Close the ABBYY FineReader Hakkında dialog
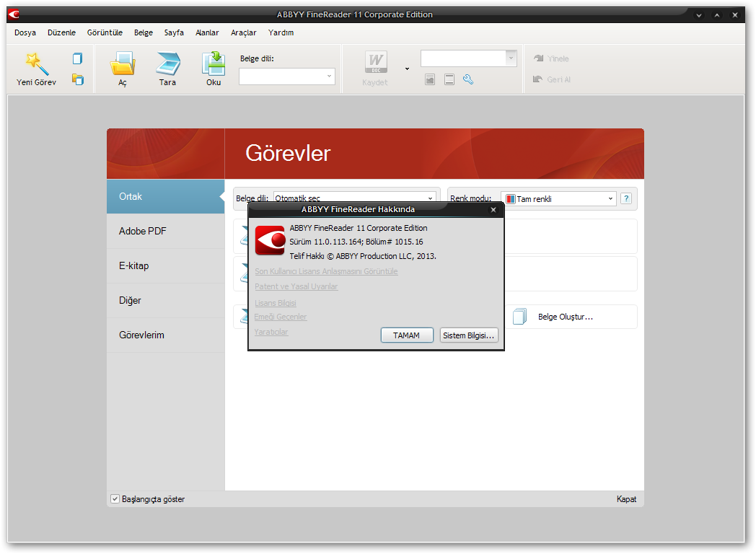 click(493, 210)
